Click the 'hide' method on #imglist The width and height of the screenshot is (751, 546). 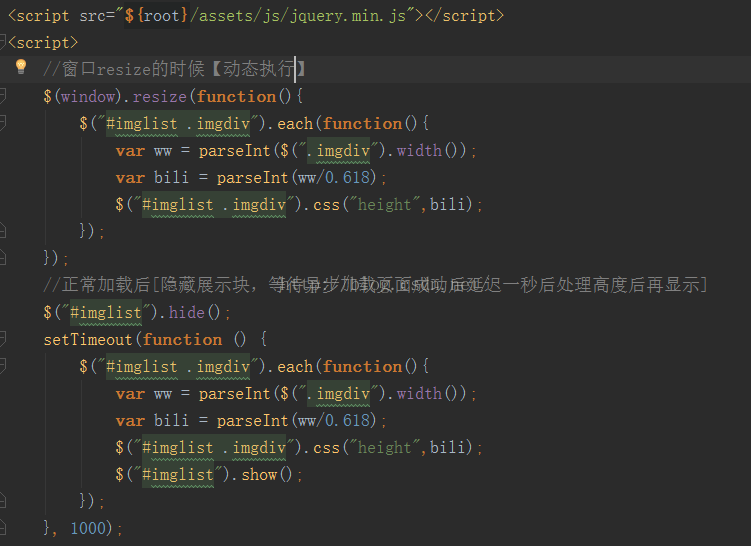186,312
